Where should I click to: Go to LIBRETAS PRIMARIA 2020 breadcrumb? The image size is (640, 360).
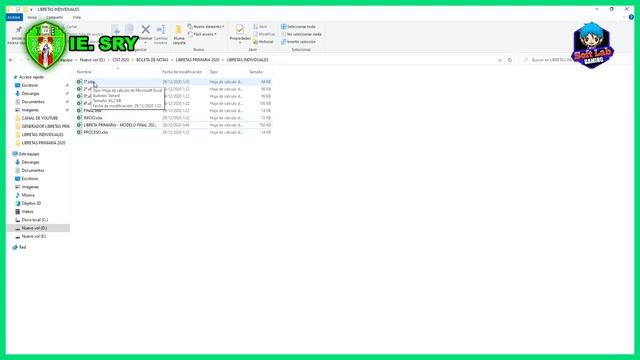click(198, 60)
